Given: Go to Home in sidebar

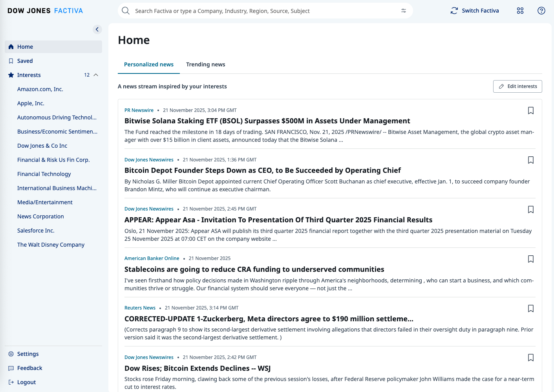Looking at the screenshot, I should [x=53, y=47].
